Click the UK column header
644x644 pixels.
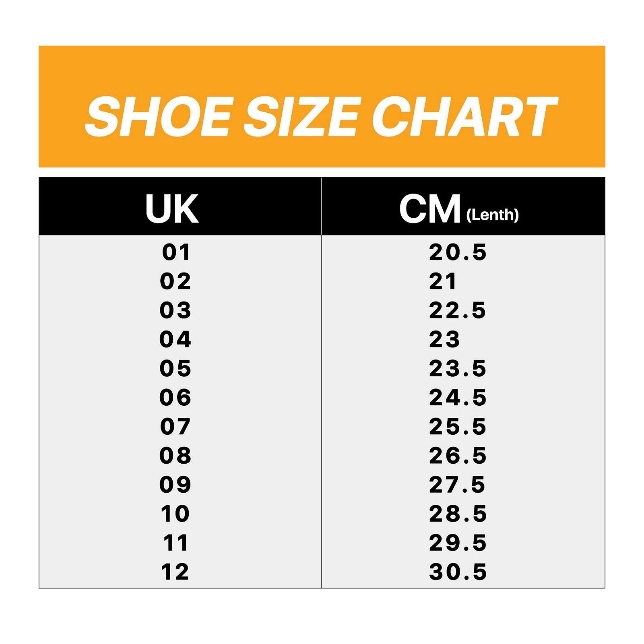172,208
